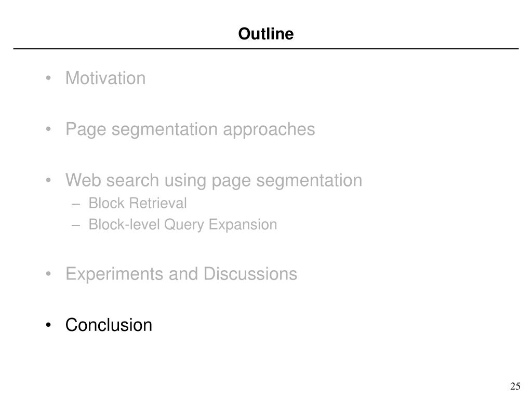Screen dimensions: 532x399
Task: Click bullet before Experiments and Discussions
Action: click(x=48, y=274)
